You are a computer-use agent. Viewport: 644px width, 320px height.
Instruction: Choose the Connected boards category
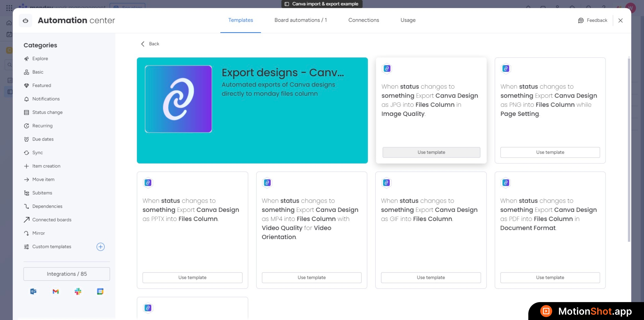coord(52,220)
